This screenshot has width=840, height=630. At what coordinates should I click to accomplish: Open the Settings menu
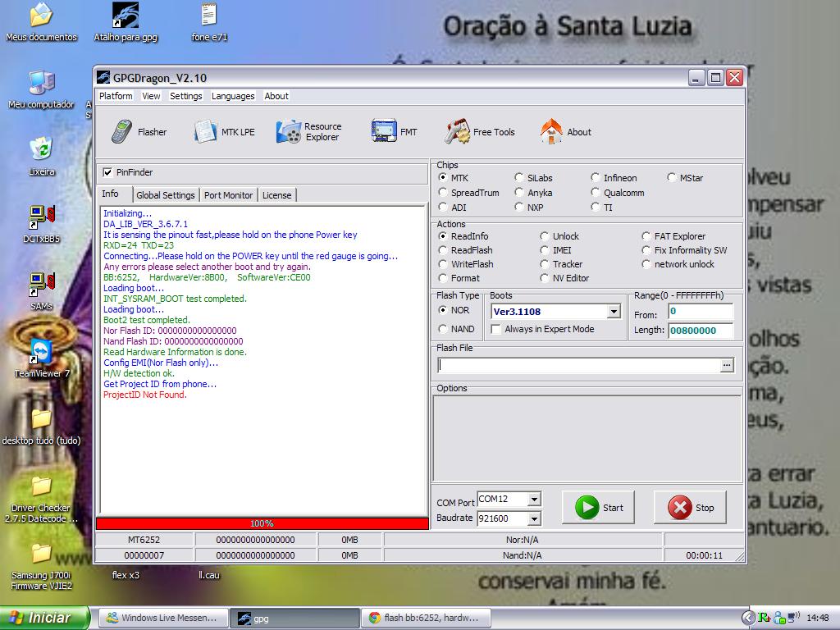pyautogui.click(x=186, y=96)
